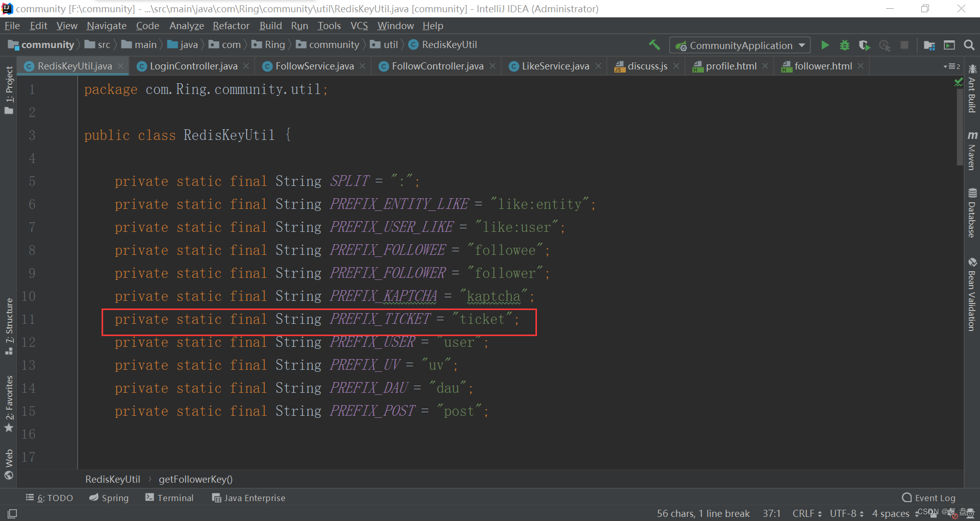
Task: Open the Favorites tool window
Action: [x=9, y=404]
